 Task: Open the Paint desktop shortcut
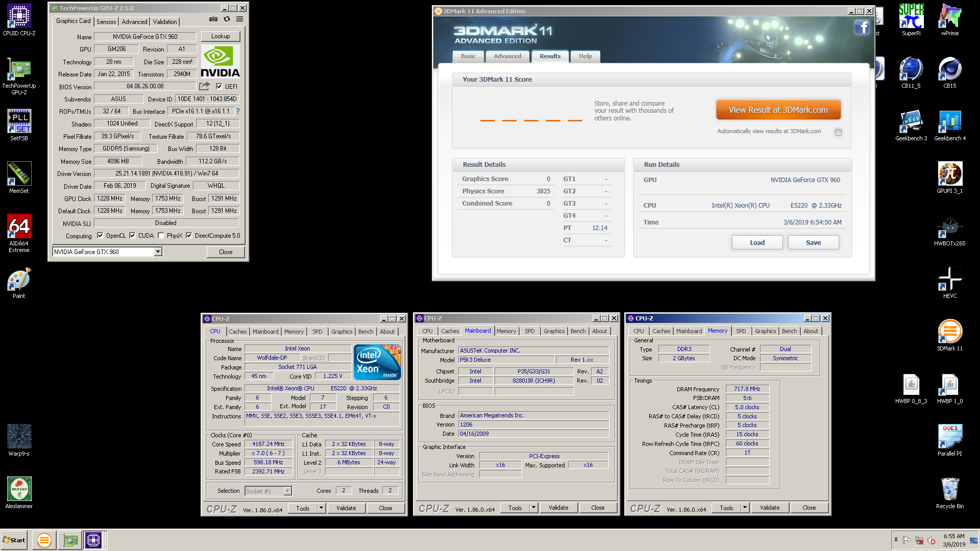point(19,283)
